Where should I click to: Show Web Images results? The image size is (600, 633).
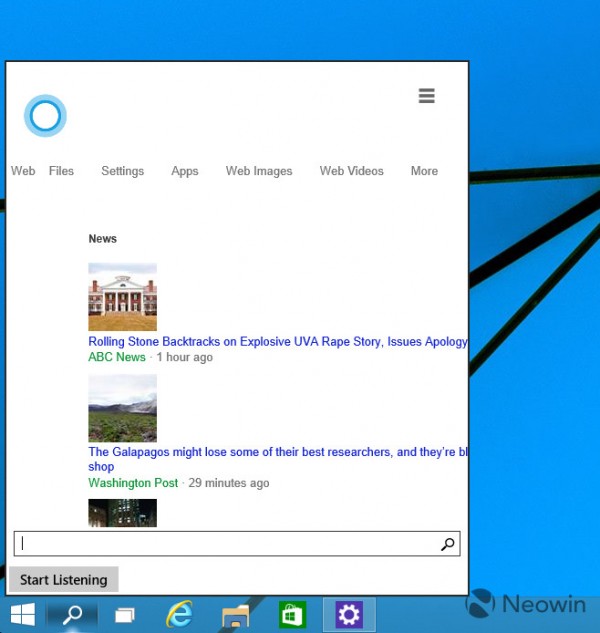coord(259,171)
